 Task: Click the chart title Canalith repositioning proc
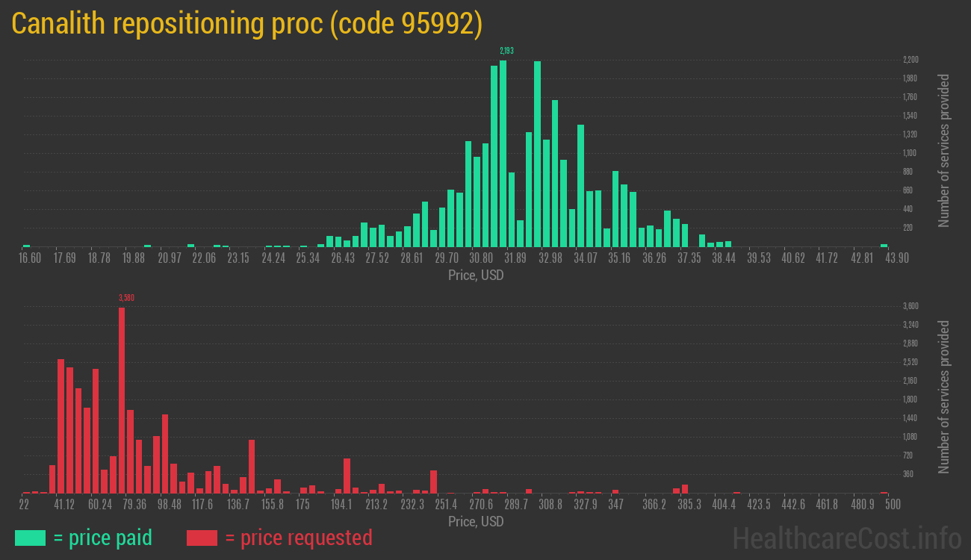click(x=246, y=25)
